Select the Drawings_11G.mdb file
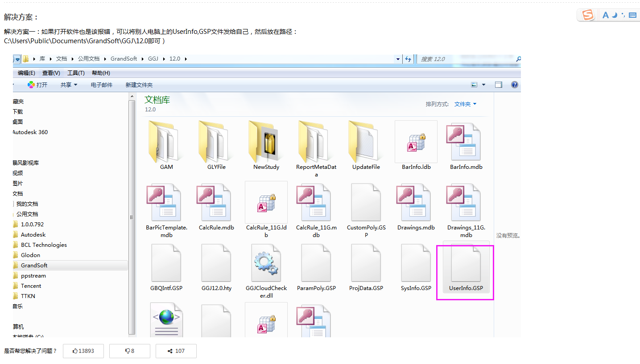640x364 pixels. [x=466, y=209]
